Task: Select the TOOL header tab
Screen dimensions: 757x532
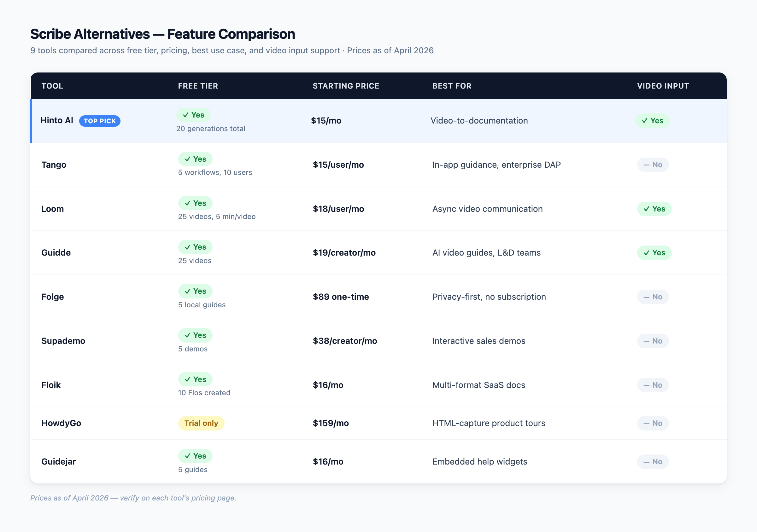Action: pos(52,86)
